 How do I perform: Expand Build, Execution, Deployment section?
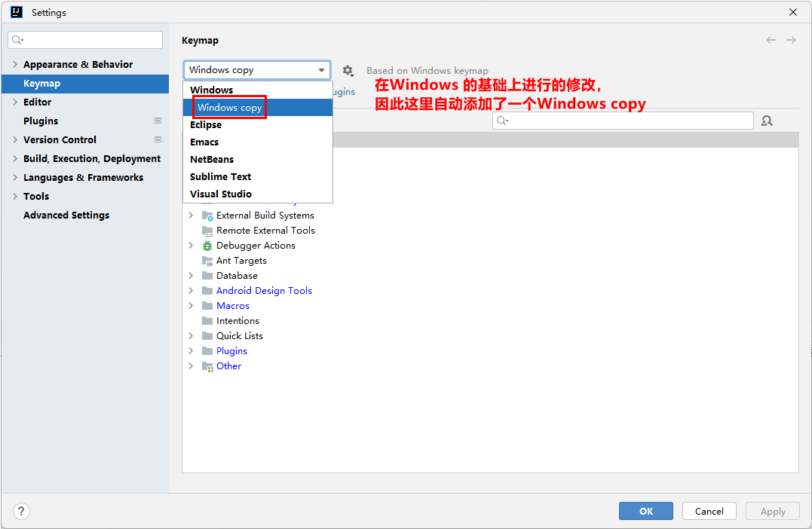(x=15, y=158)
